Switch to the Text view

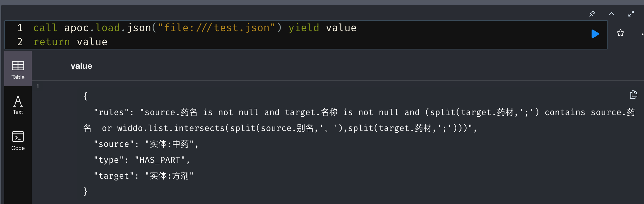(x=18, y=105)
